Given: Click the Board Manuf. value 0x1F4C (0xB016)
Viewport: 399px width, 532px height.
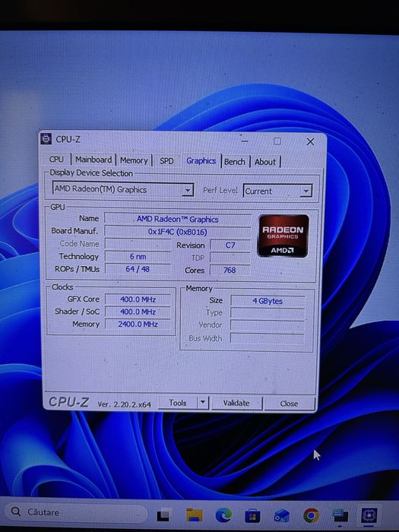Looking at the screenshot, I should coord(177,232).
